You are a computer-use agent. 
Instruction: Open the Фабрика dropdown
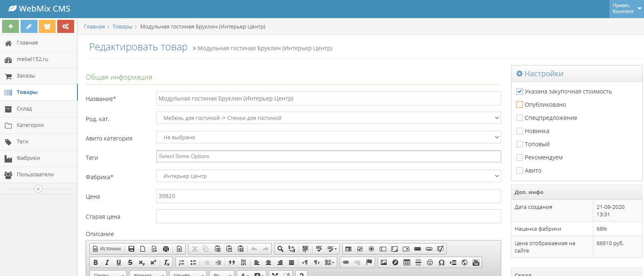[329, 176]
